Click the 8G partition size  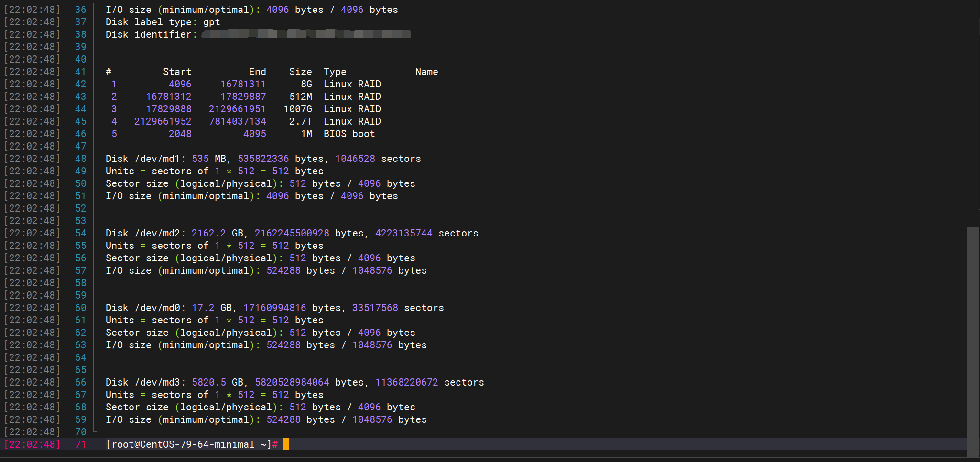click(x=306, y=84)
